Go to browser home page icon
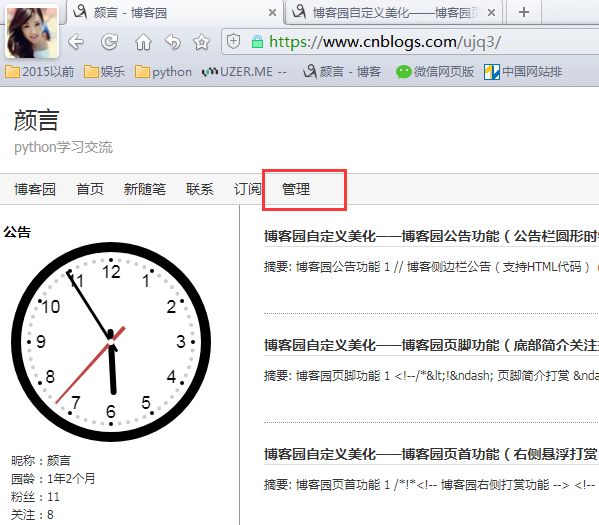 143,42
